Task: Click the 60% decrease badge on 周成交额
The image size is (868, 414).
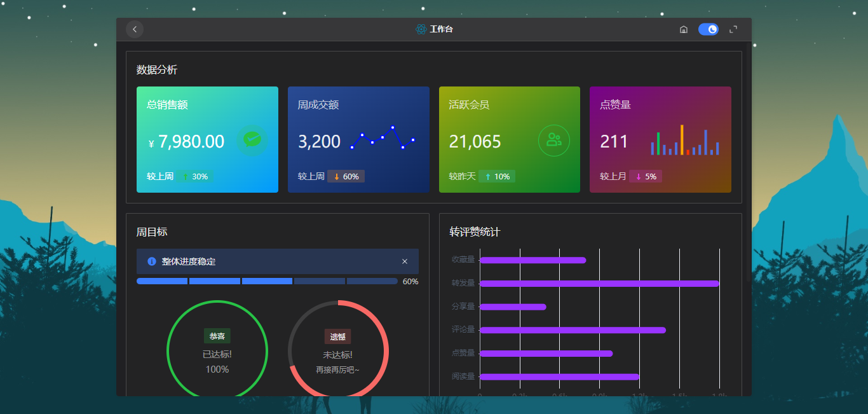Action: [x=346, y=176]
